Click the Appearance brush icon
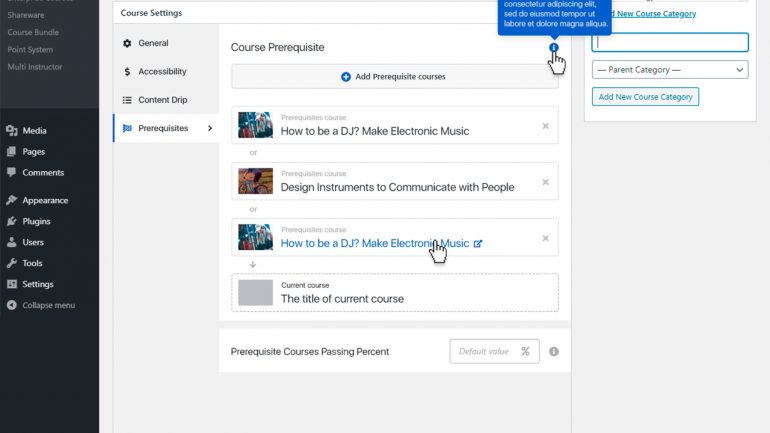Viewport: 770px width, 433px height. (x=12, y=200)
